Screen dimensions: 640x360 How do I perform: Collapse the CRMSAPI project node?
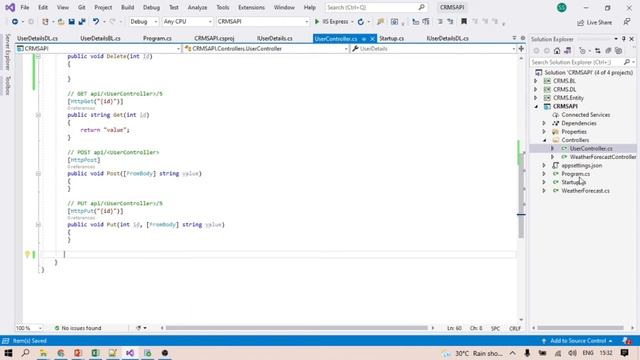tap(536, 107)
